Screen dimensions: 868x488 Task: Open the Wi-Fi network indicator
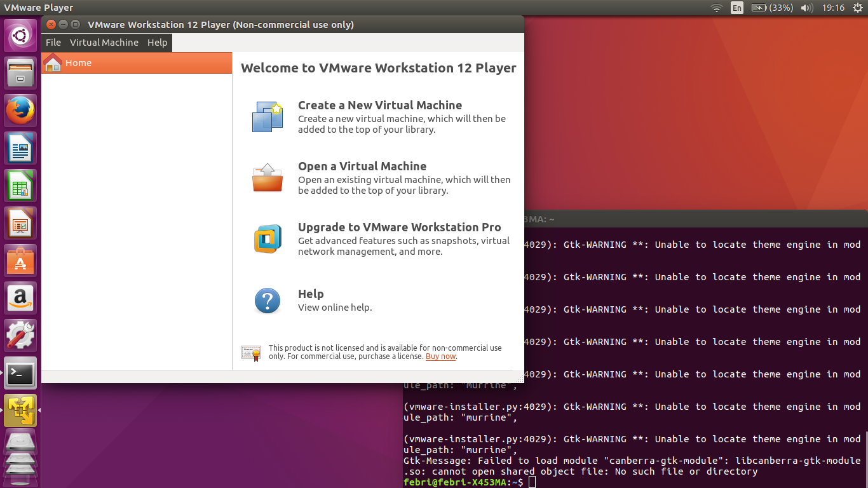pyautogui.click(x=717, y=8)
